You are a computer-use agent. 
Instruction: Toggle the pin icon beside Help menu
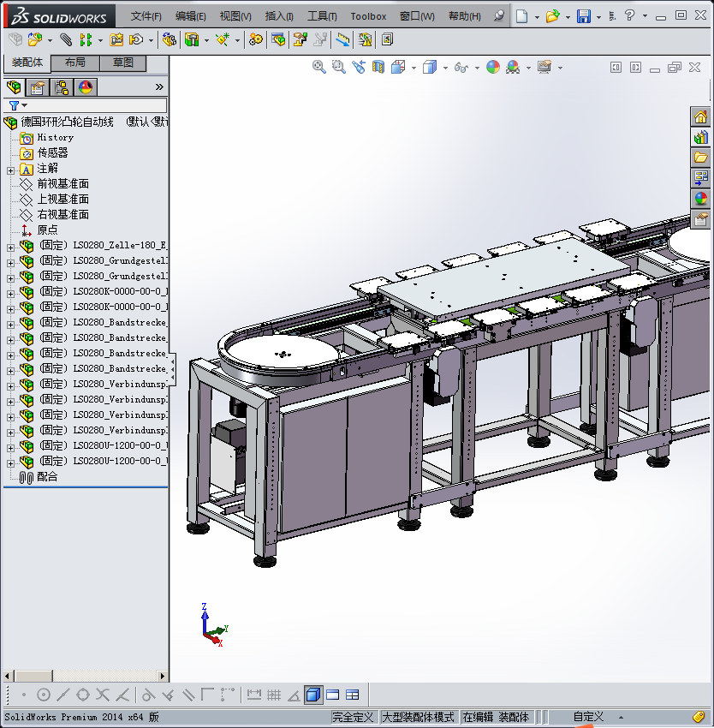[500, 16]
